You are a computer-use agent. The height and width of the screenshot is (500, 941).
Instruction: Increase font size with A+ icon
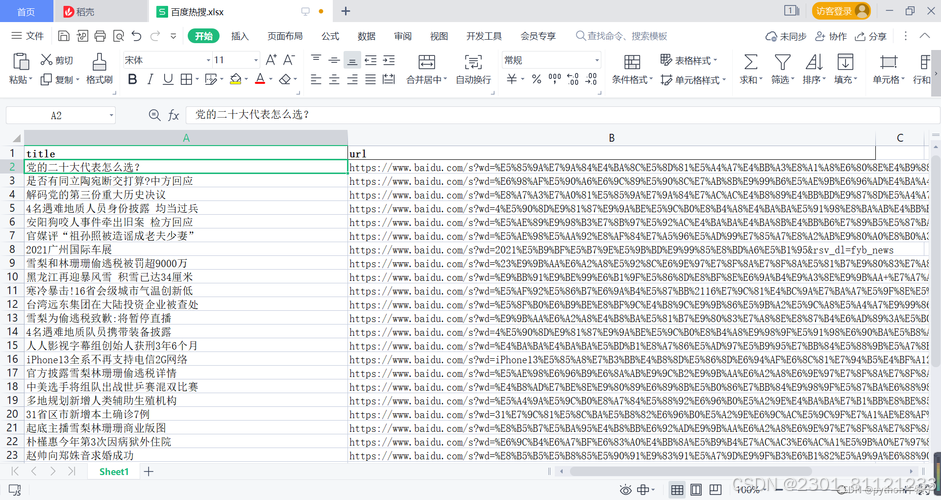coord(271,60)
